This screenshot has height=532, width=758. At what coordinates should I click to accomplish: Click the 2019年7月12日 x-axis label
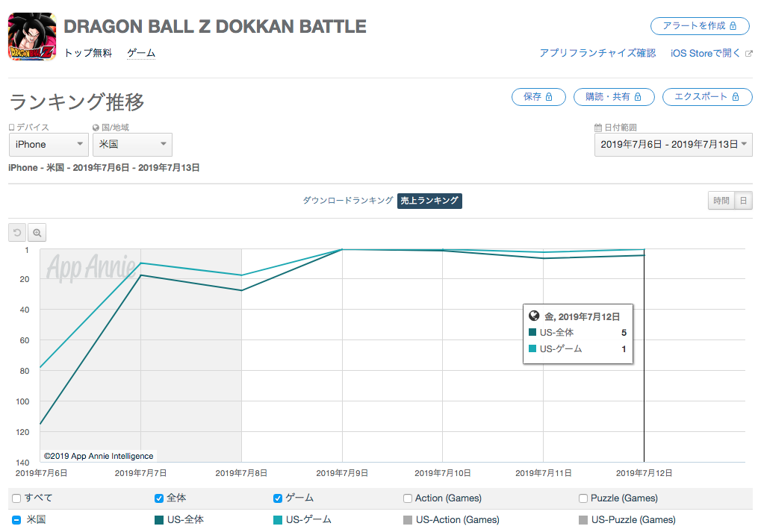[x=644, y=473]
